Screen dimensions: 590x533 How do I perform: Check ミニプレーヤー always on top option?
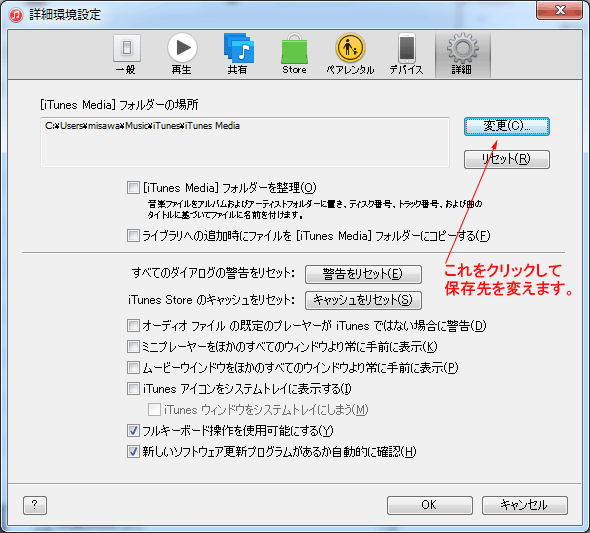pos(133,346)
